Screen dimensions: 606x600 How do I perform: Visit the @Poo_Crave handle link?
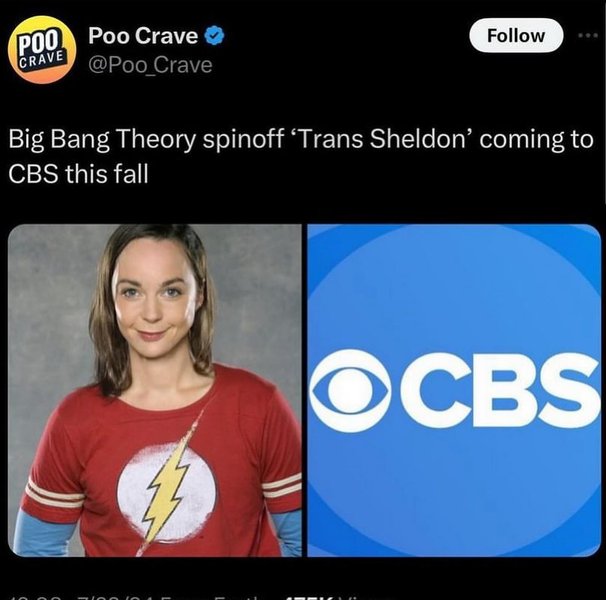click(x=150, y=65)
